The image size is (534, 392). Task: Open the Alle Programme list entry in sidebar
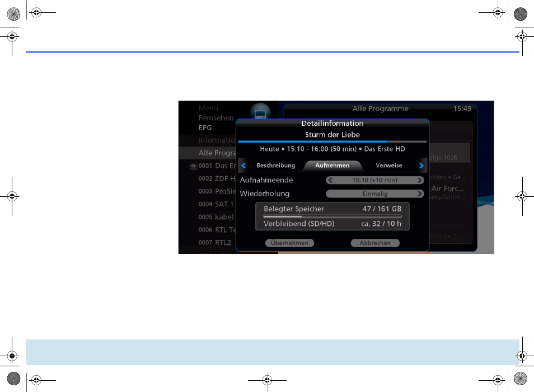tap(208, 153)
